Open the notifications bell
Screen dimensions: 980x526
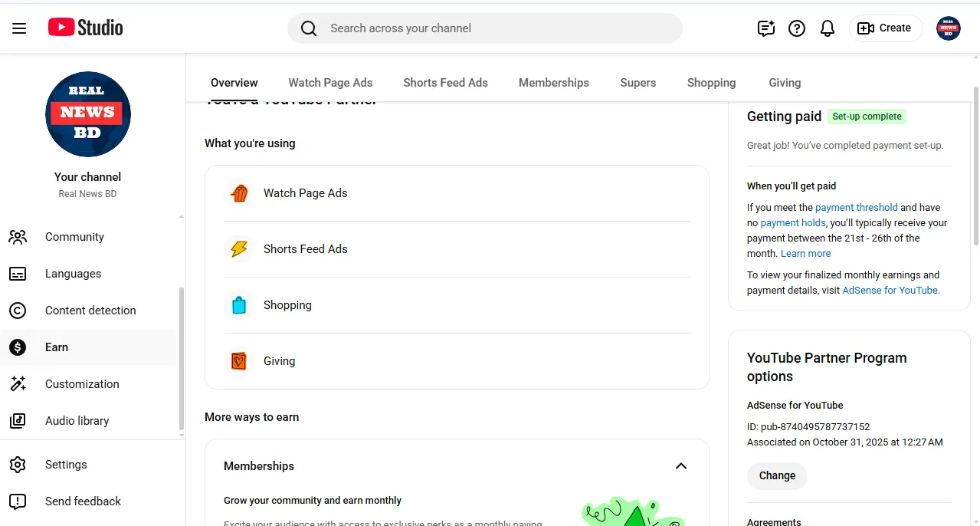pos(828,28)
